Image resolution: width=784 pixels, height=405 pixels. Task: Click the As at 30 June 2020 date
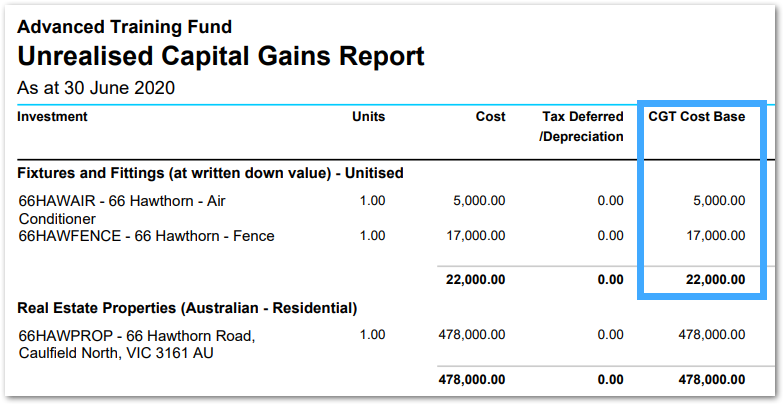pos(96,88)
